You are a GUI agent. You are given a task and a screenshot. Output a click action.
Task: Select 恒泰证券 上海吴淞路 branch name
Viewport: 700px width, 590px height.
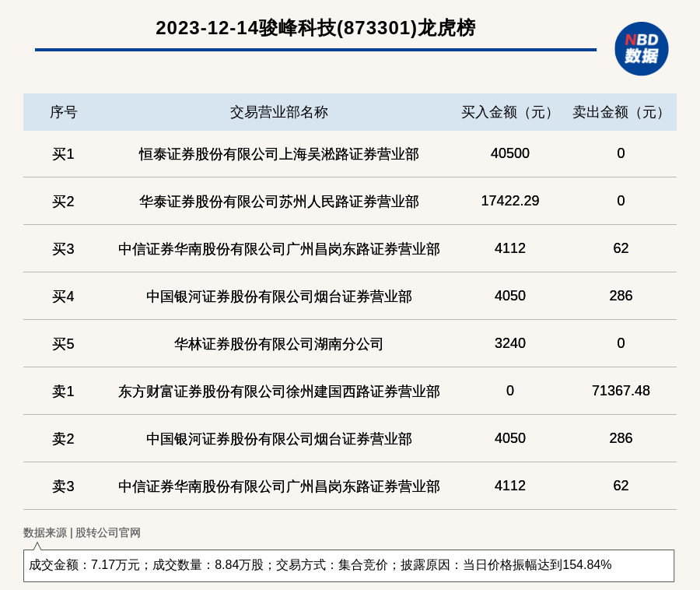pyautogui.click(x=278, y=154)
